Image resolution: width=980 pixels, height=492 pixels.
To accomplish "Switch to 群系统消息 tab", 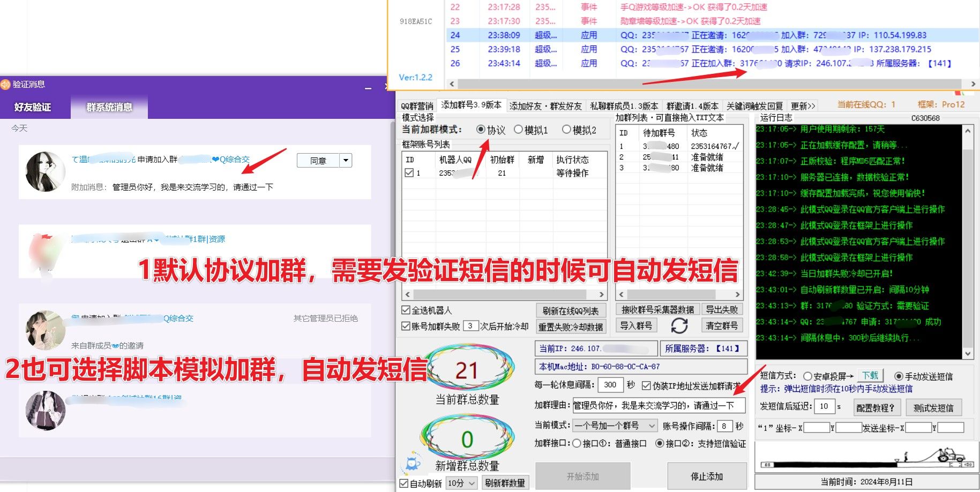I will (x=109, y=107).
